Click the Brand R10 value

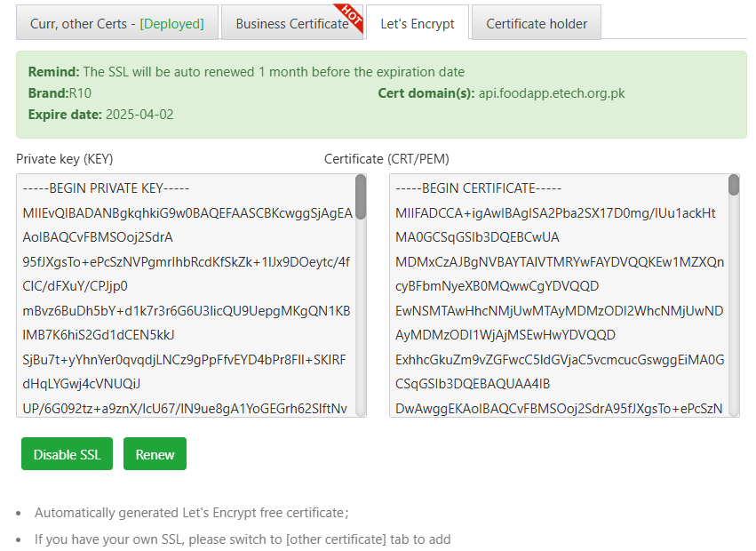[x=81, y=93]
